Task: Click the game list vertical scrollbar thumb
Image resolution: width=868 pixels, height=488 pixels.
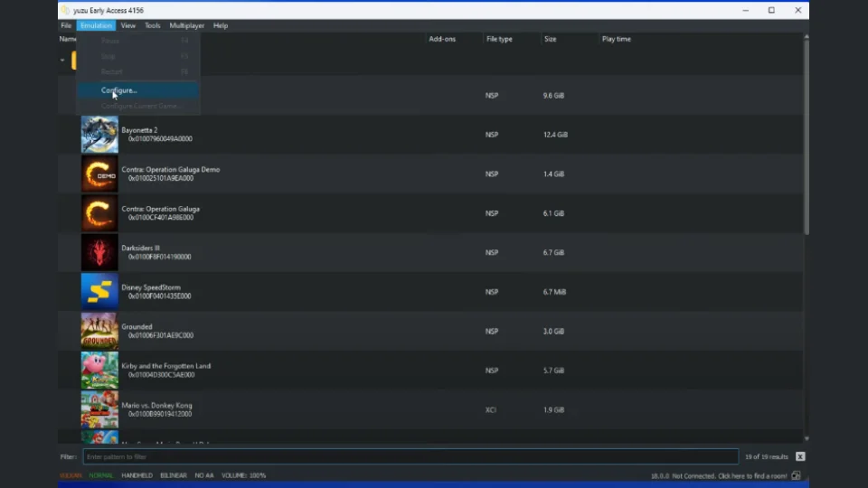Action: coord(807,136)
